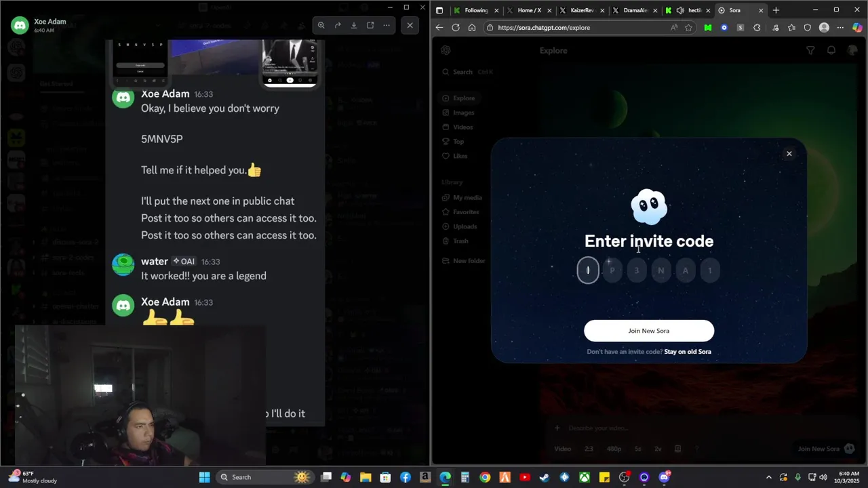Screen dimensions: 868x488
Task: Mute the hectil tab audio icon
Action: pyautogui.click(x=680, y=10)
